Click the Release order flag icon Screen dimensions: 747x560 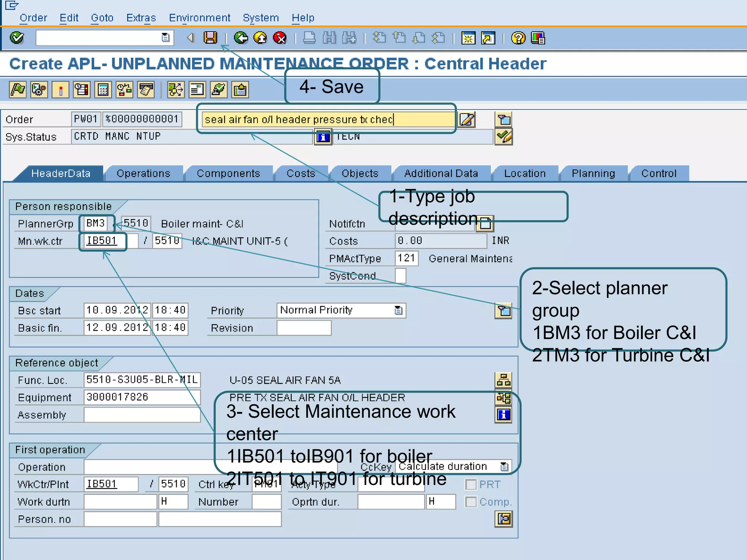18,90
